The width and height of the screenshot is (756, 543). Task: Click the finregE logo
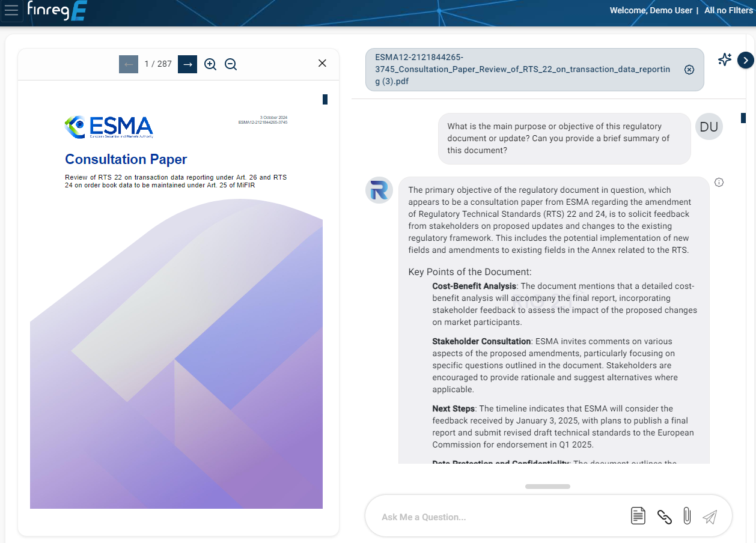58,11
